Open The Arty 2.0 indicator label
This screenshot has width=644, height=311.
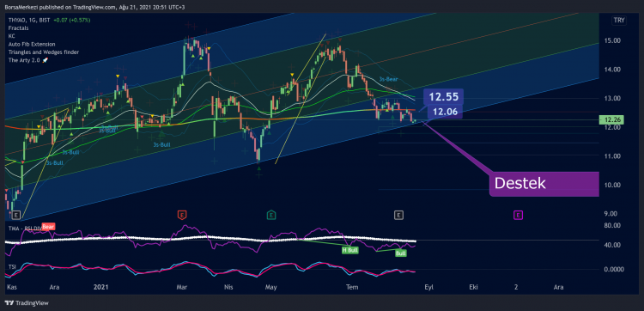[x=28, y=60]
